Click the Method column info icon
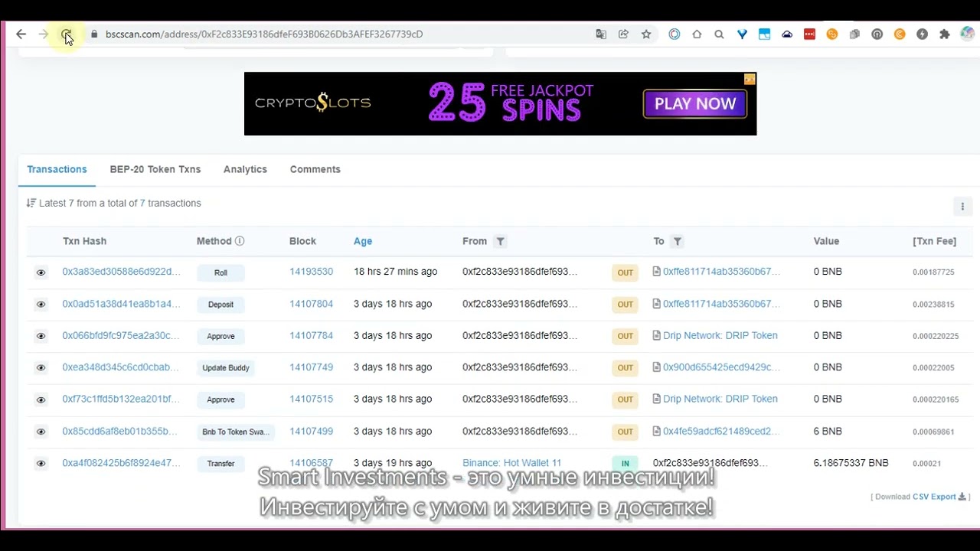Screen dimensions: 980x551 coord(240,241)
